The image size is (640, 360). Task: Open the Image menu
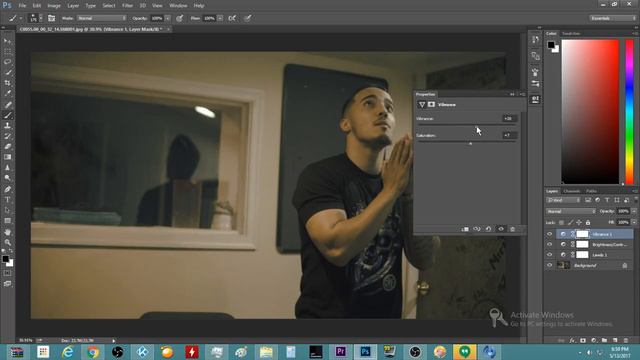pyautogui.click(x=53, y=6)
